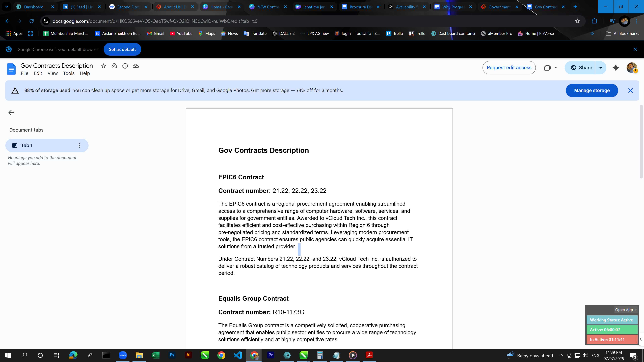
Task: Open the Help menu
Action: pos(85,73)
